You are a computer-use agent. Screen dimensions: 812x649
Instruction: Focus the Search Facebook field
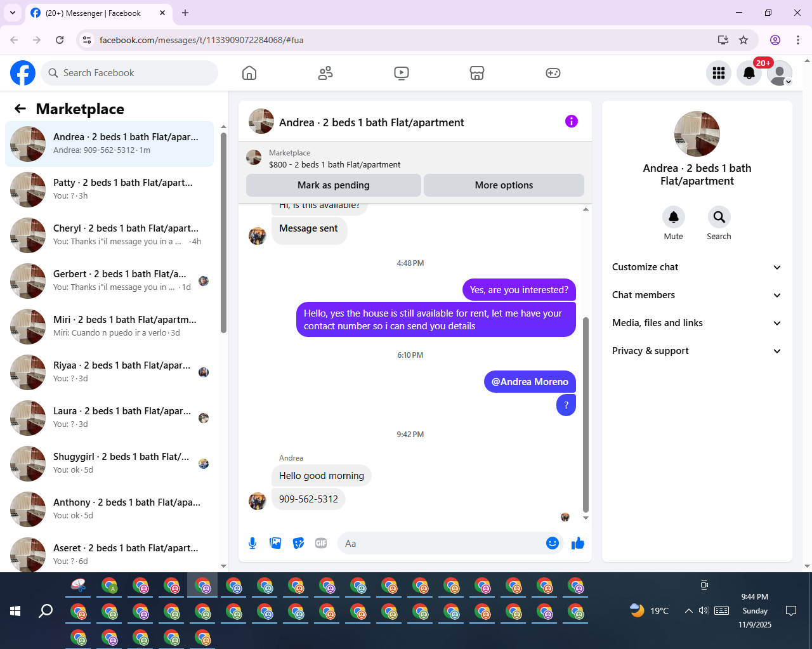click(129, 73)
